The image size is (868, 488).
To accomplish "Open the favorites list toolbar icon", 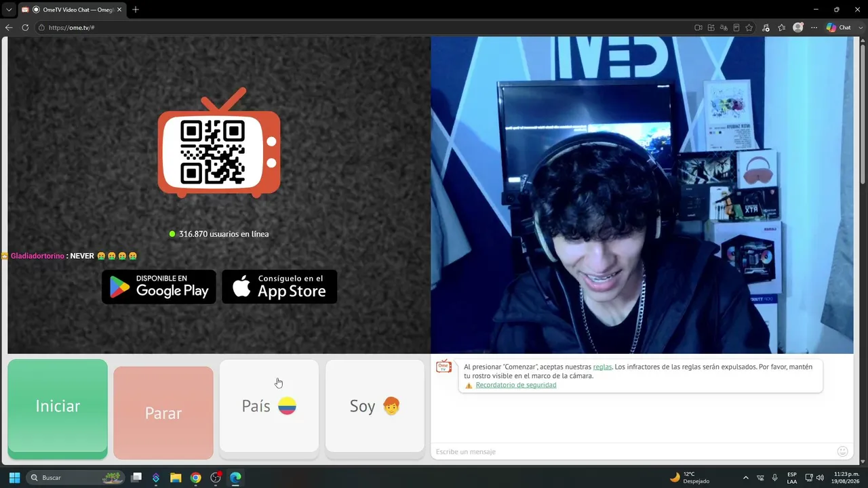I will pos(782,28).
